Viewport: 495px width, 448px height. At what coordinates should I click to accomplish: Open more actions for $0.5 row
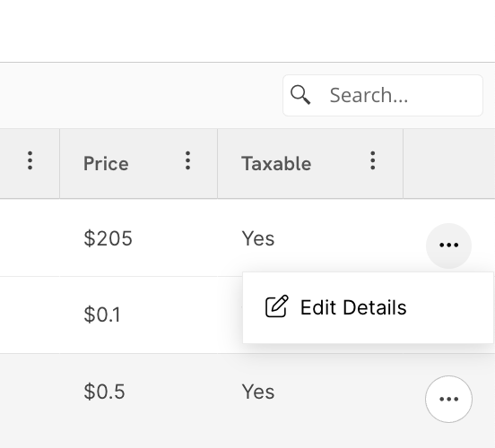coord(448,399)
